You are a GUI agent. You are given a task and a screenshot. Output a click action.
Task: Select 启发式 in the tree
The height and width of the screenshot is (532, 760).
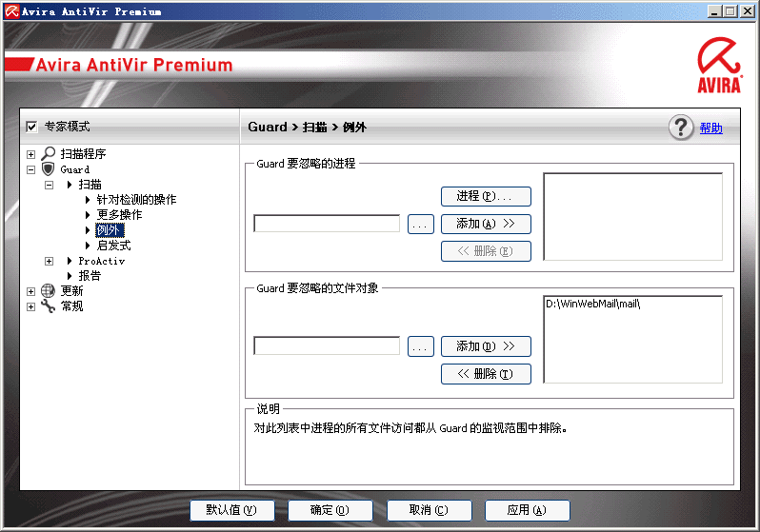coord(113,246)
